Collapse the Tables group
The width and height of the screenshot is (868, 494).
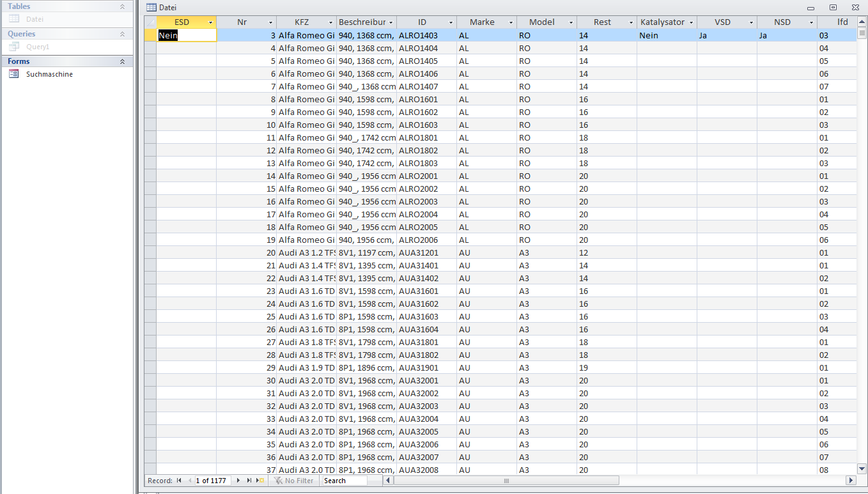[122, 6]
